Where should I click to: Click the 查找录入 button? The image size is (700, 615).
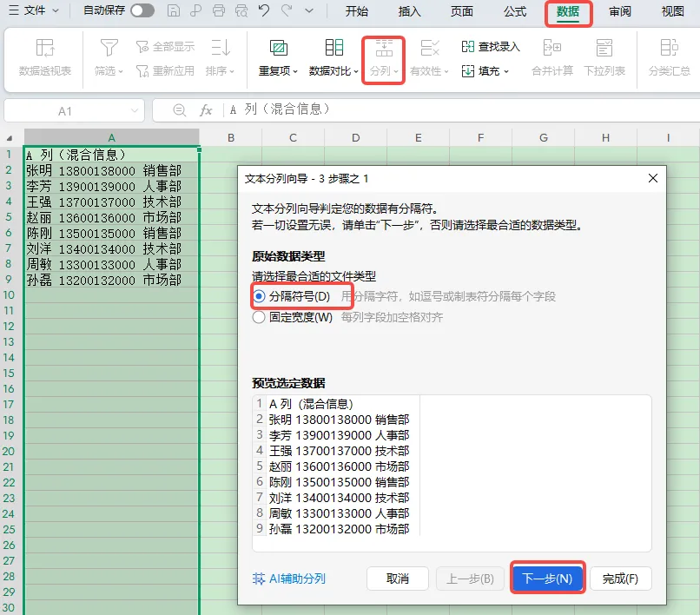coord(491,46)
